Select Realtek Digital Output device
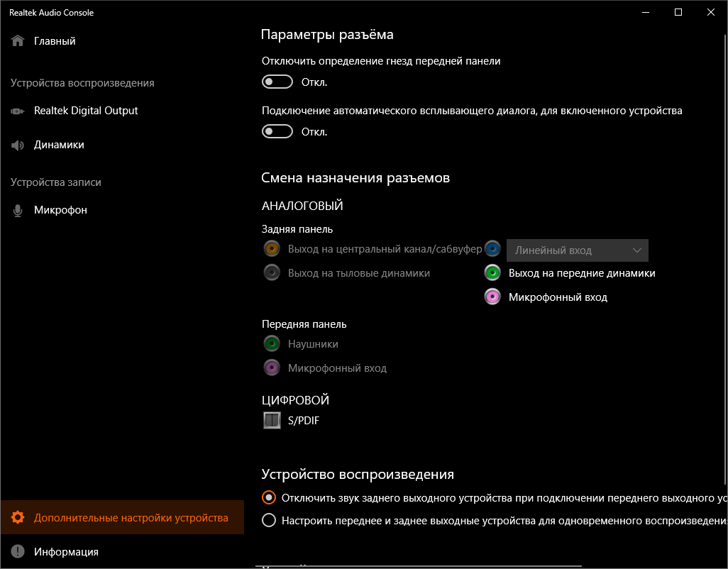The image size is (728, 569). click(85, 111)
